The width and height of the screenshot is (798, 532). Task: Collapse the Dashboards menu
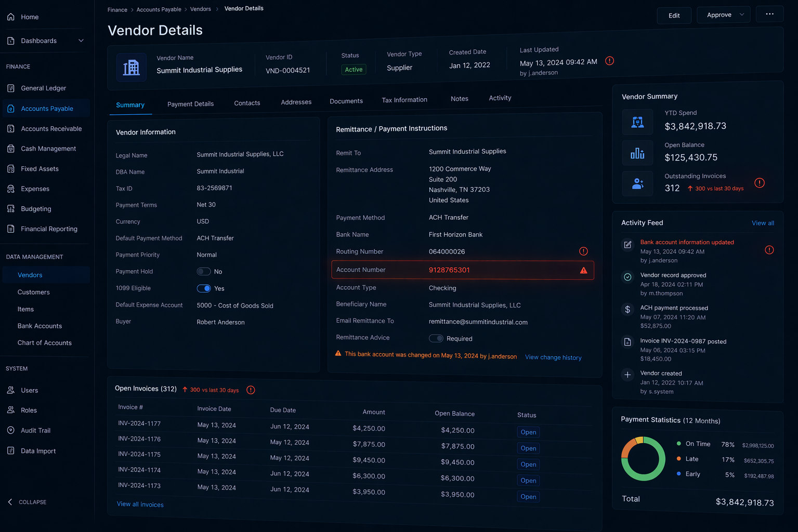[81, 40]
